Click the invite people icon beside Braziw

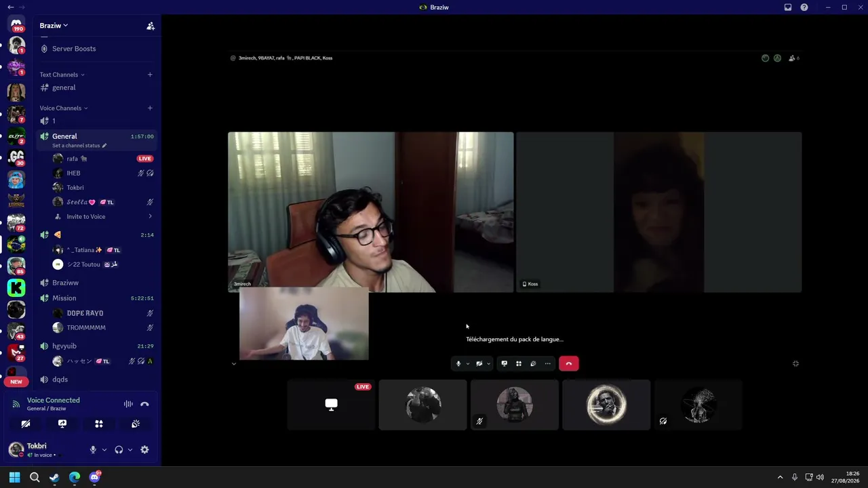click(151, 26)
